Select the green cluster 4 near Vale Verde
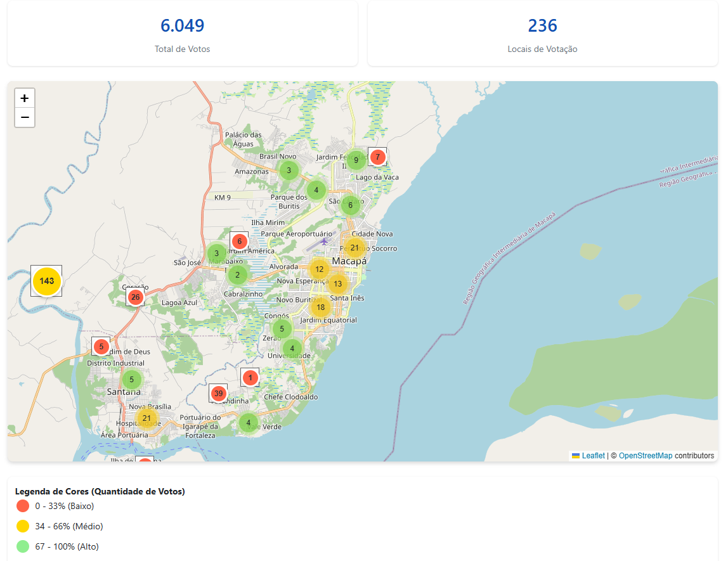This screenshot has height=561, width=728. (x=248, y=422)
